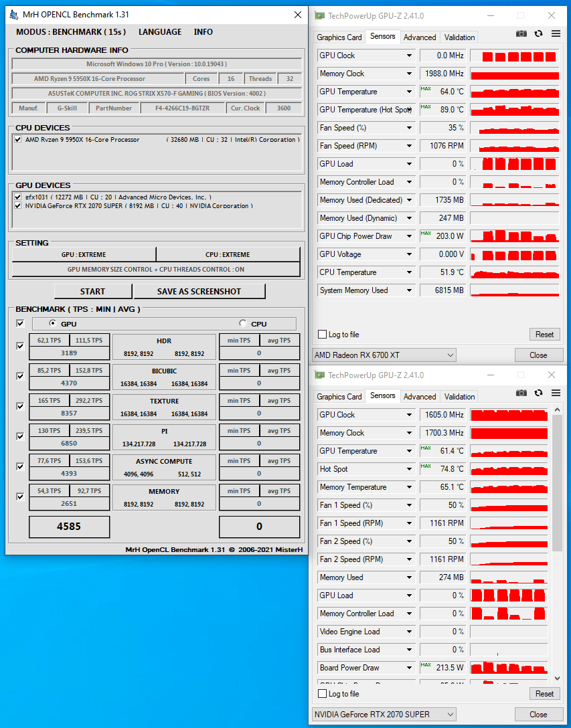571x728 pixels.
Task: Click Close button in NVIDIA GPU-Z window
Action: [538, 715]
